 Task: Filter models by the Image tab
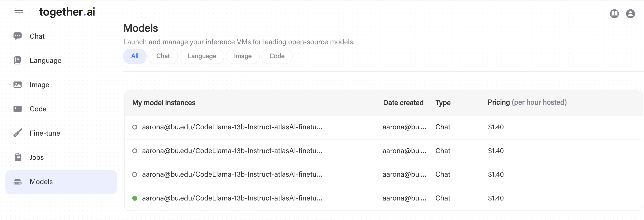[242, 56]
